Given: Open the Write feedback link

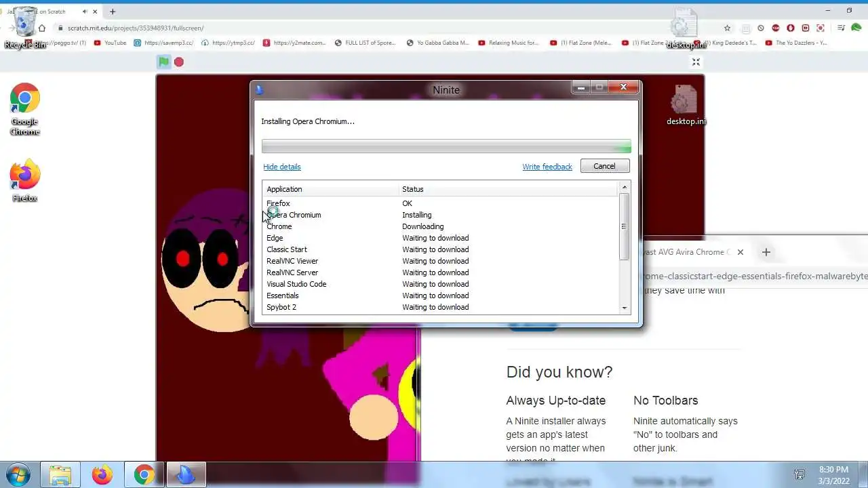Looking at the screenshot, I should pos(547,167).
